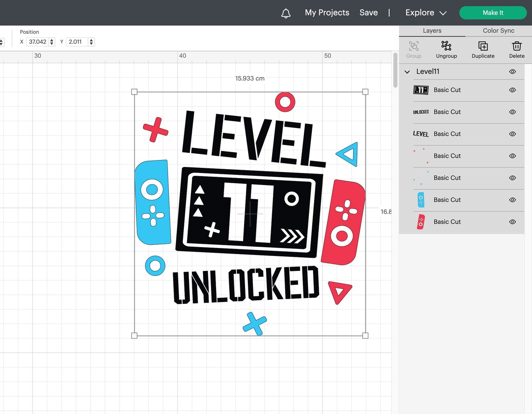532x414 pixels.
Task: Click the Delete trash icon
Action: tap(517, 47)
